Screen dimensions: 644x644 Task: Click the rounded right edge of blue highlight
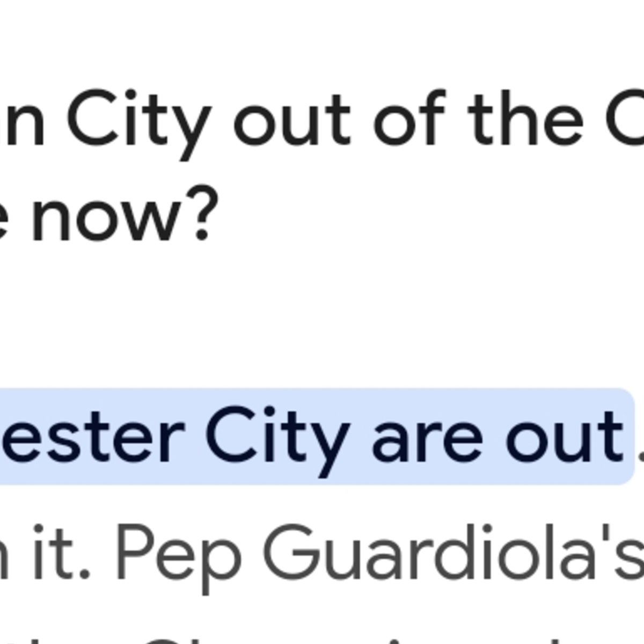[630, 436]
